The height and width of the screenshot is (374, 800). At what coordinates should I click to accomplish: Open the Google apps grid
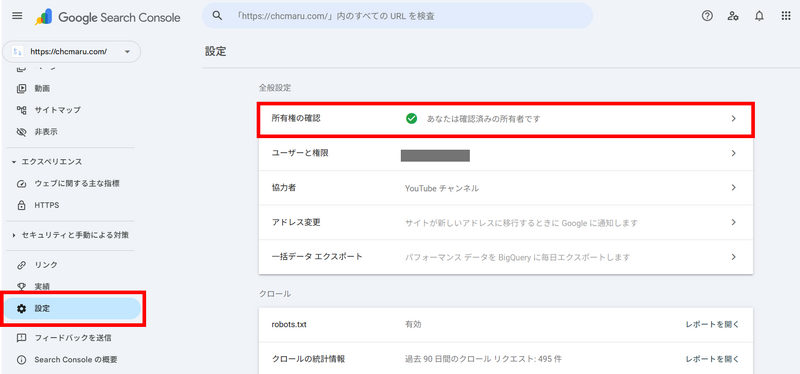click(x=786, y=16)
